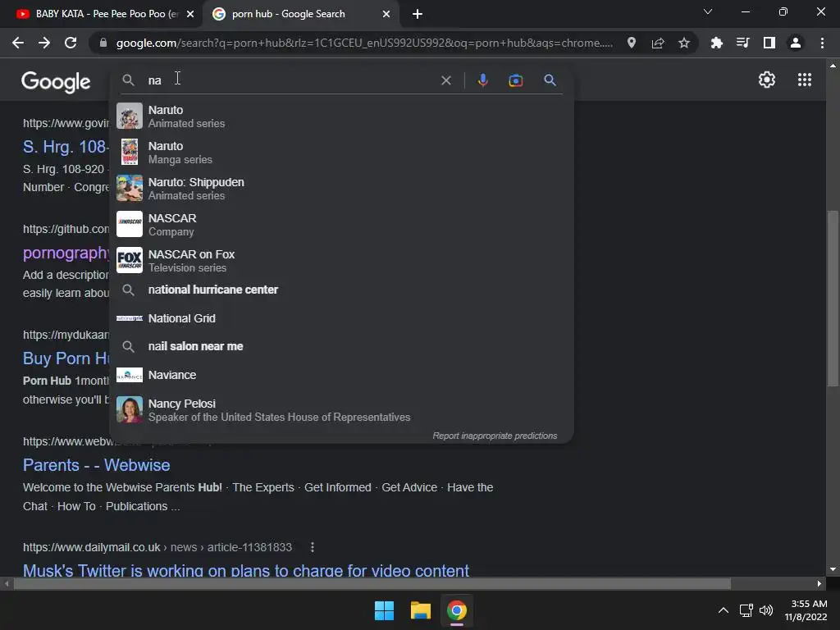Click Chrome icon in taskbar
The image size is (840, 630).
[x=457, y=610]
